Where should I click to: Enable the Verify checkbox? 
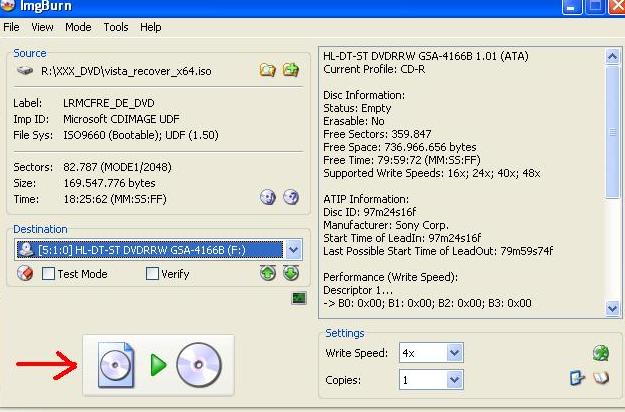pyautogui.click(x=152, y=274)
